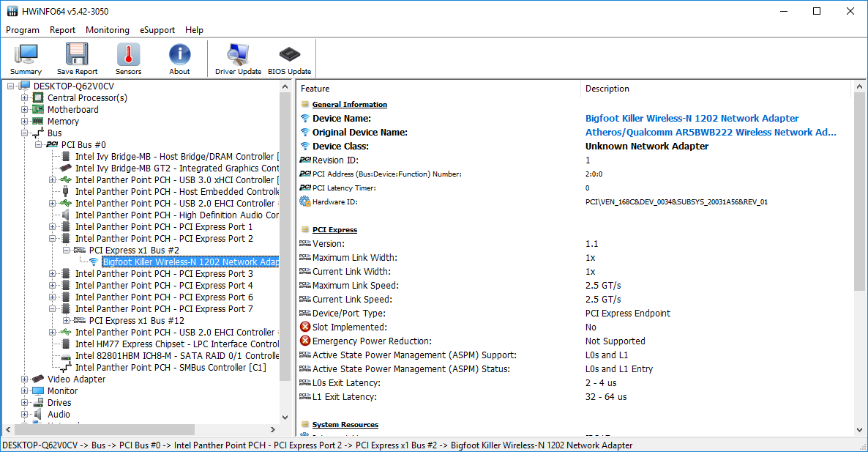Click the tree panel horizontal scrollbar thumb
Screen dimensions: 868x452
105,430
